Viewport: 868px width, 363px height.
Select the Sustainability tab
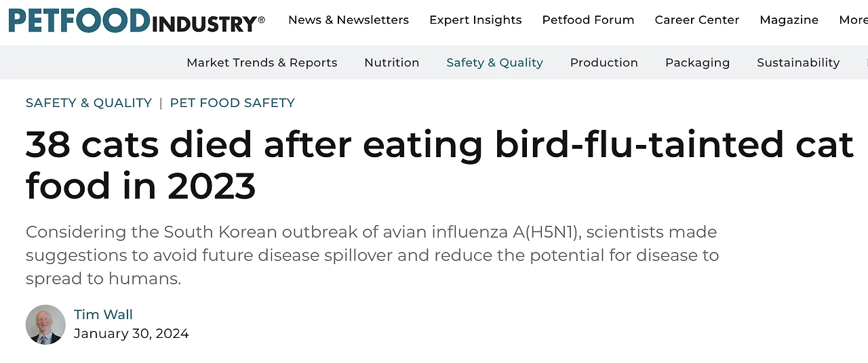point(798,63)
